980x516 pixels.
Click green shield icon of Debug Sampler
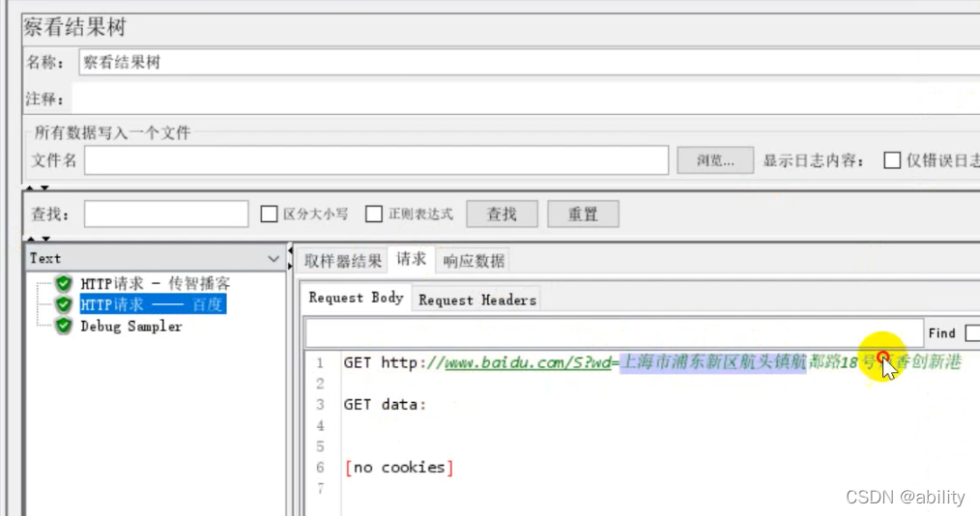[63, 326]
